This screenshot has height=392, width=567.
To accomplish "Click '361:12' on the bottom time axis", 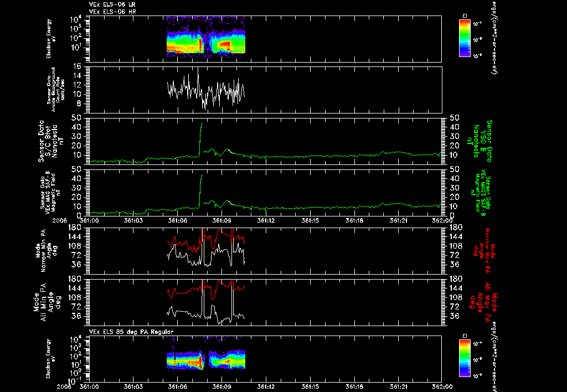I will coord(266,386).
